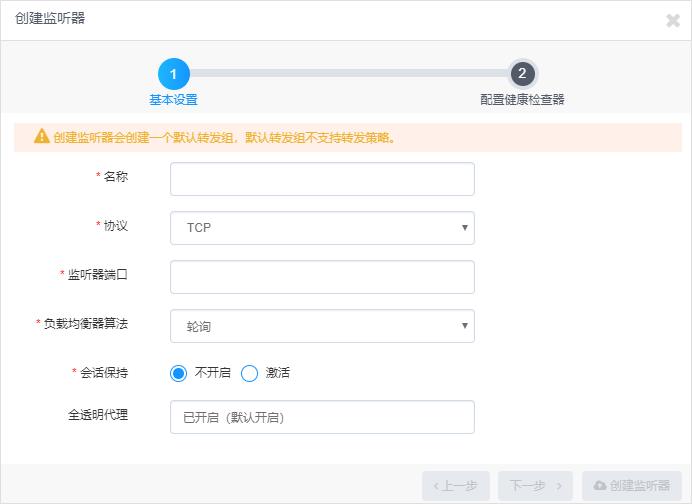This screenshot has height=504, width=692.
Task: Open the 协议 TCP dropdown
Action: 322,228
